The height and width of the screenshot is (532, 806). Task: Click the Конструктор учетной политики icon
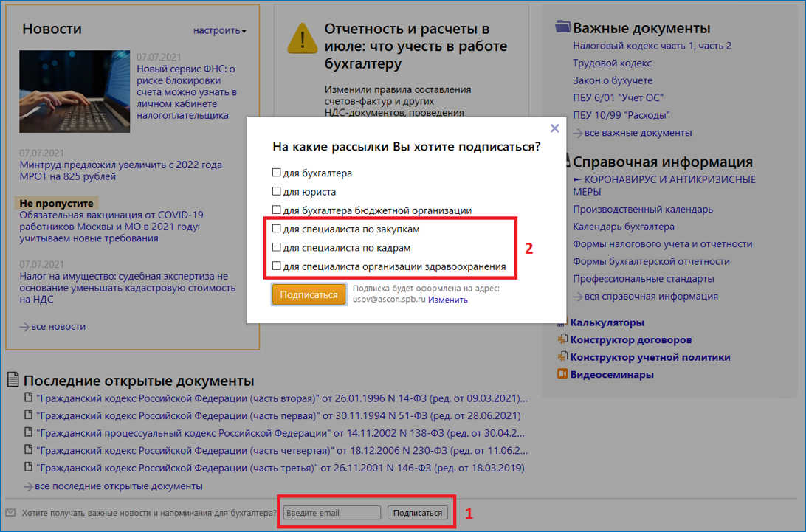coord(562,356)
